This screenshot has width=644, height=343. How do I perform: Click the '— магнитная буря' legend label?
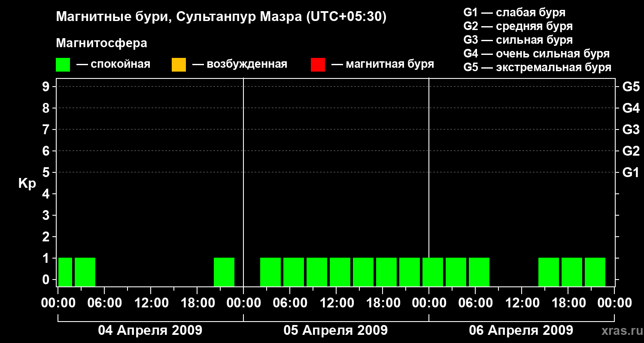pyautogui.click(x=383, y=64)
